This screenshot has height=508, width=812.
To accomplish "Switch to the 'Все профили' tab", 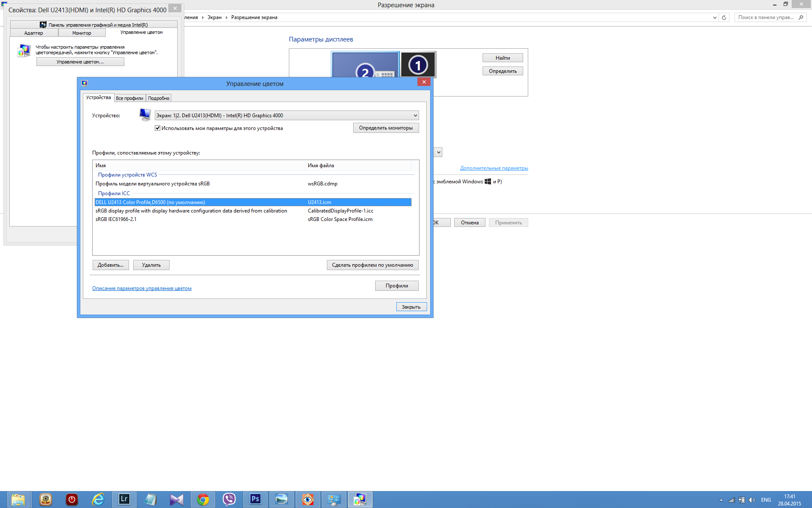I will click(x=129, y=98).
